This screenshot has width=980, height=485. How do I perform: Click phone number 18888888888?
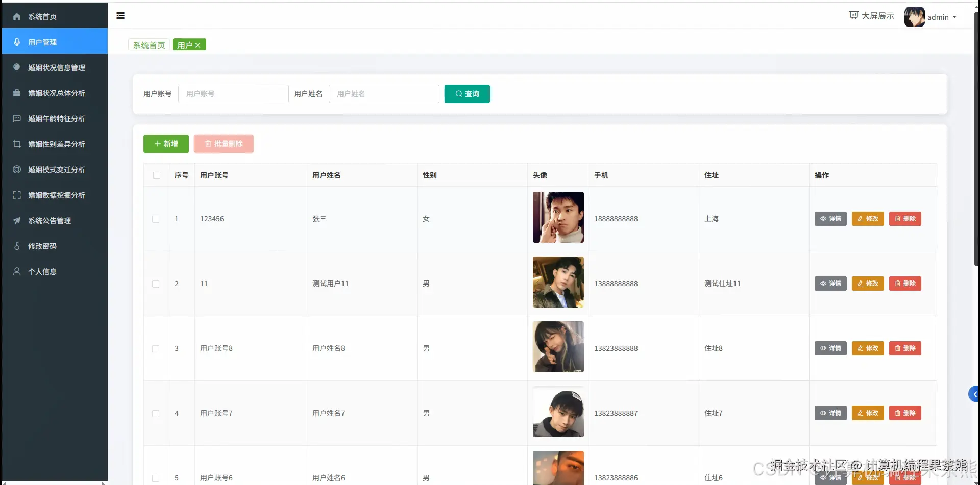coord(616,219)
